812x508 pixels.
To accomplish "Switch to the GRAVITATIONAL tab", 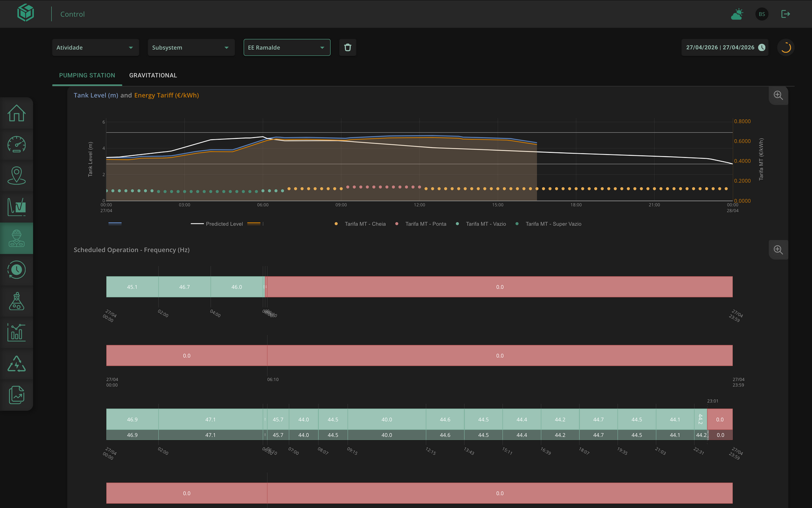I will click(153, 75).
